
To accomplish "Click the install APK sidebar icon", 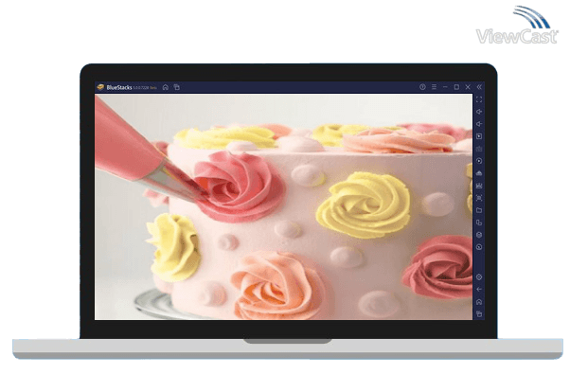I will (479, 173).
